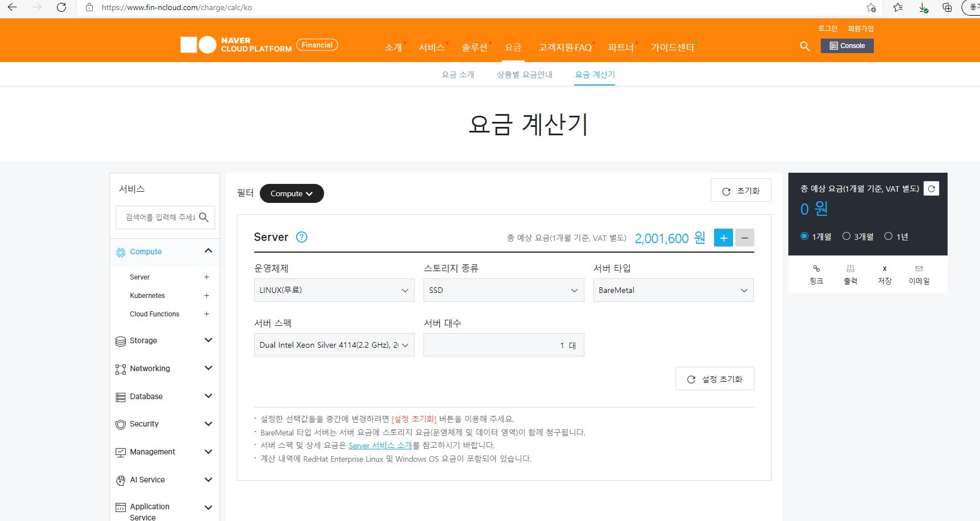This screenshot has height=521, width=980.
Task: Click the 서버 대수 quantity field
Action: [x=503, y=345]
